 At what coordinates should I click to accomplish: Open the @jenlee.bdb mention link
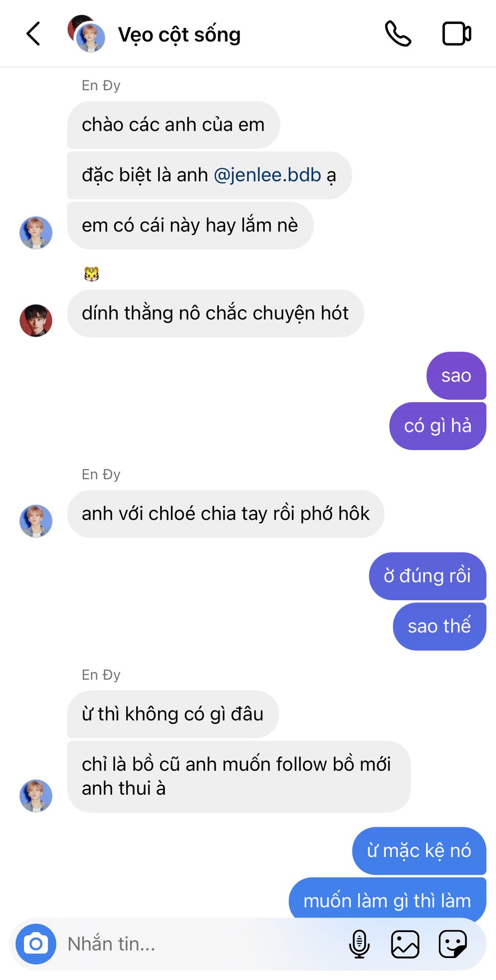(x=267, y=175)
